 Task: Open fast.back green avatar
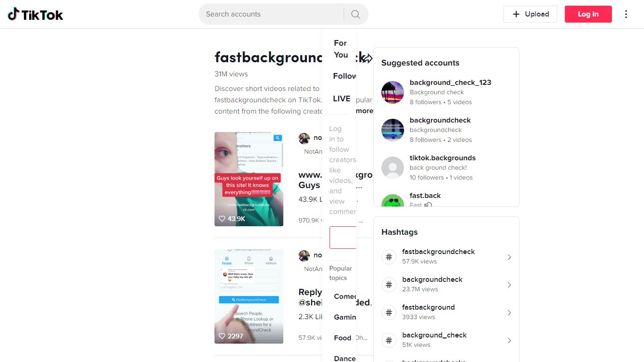point(393,200)
